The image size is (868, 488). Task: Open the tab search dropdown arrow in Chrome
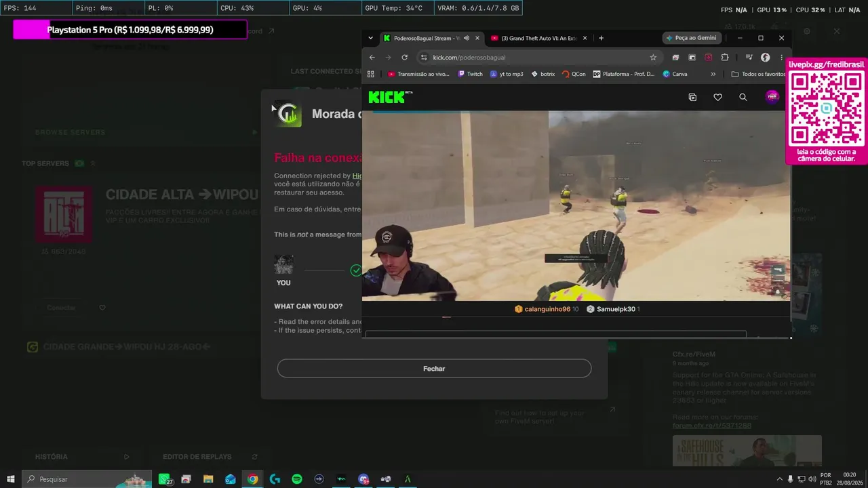(370, 38)
